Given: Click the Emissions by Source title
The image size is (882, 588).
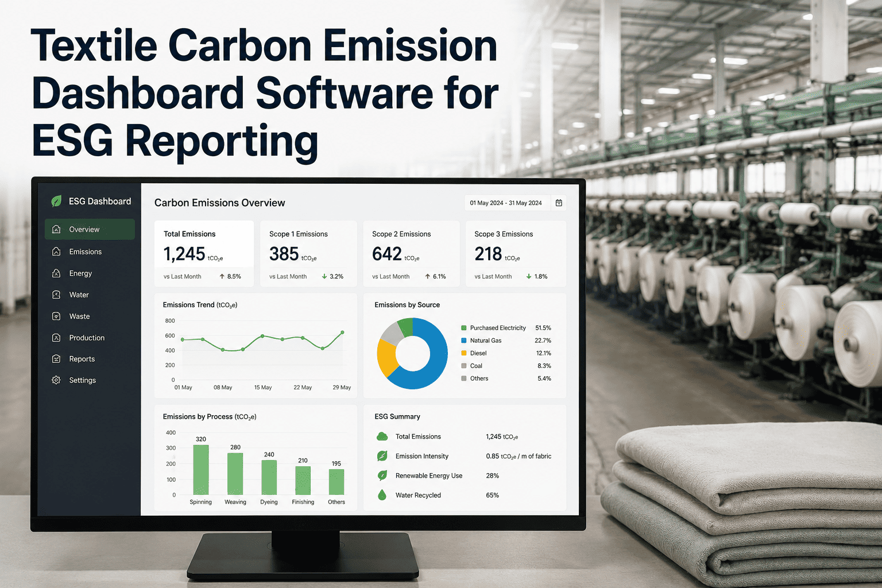Looking at the screenshot, I should 407,305.
